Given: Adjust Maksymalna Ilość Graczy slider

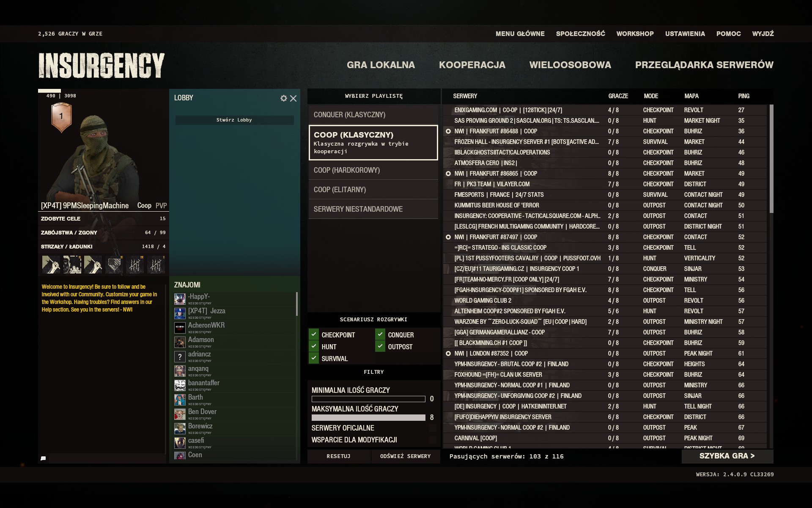Looking at the screenshot, I should (x=368, y=417).
